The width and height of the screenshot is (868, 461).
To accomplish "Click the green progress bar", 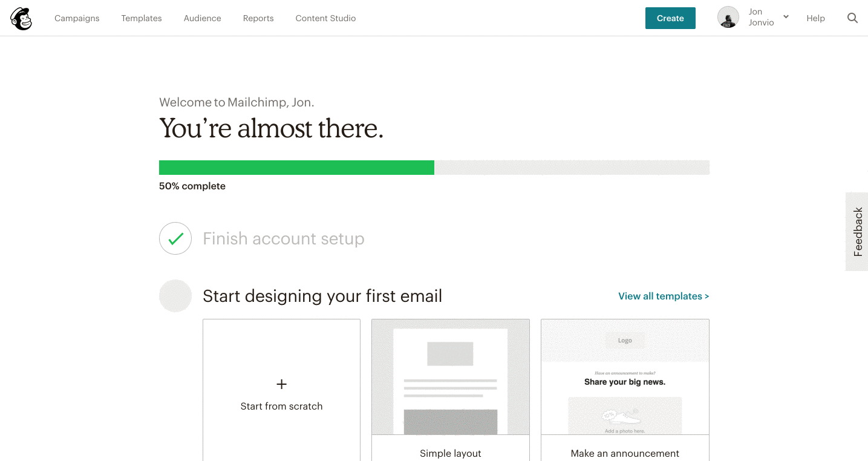I will point(296,168).
